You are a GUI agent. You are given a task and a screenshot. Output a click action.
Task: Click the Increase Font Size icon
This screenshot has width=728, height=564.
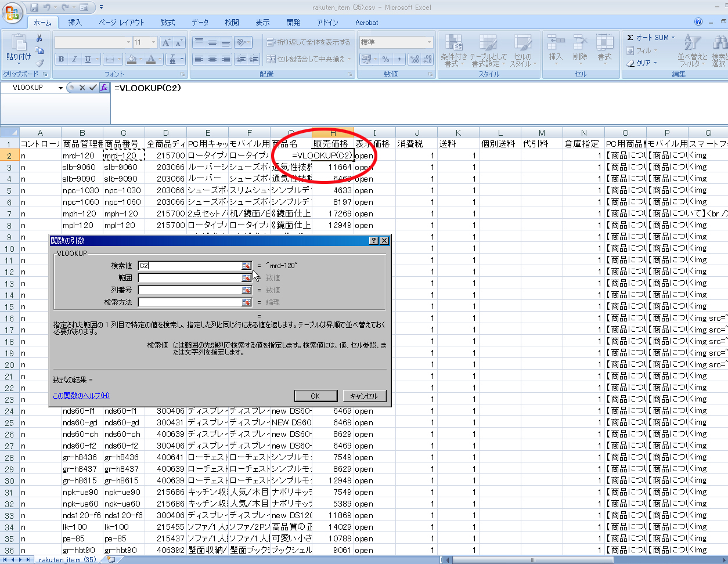tap(166, 42)
